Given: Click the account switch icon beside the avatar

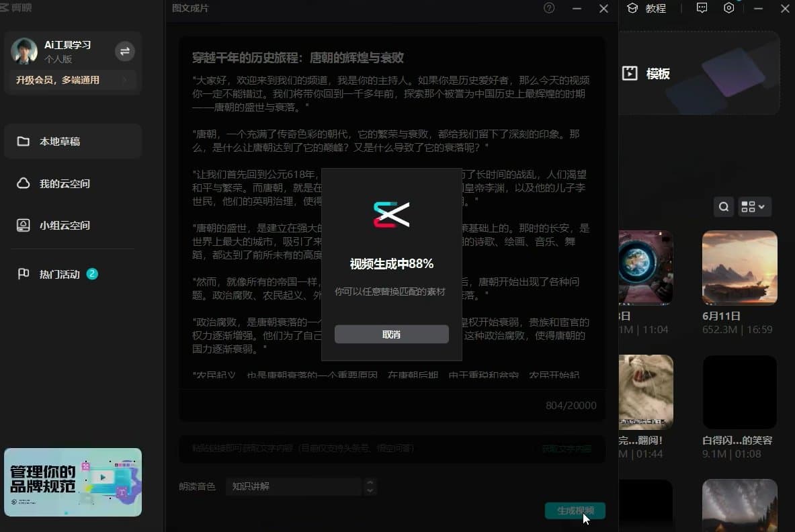Looking at the screenshot, I should pos(125,51).
